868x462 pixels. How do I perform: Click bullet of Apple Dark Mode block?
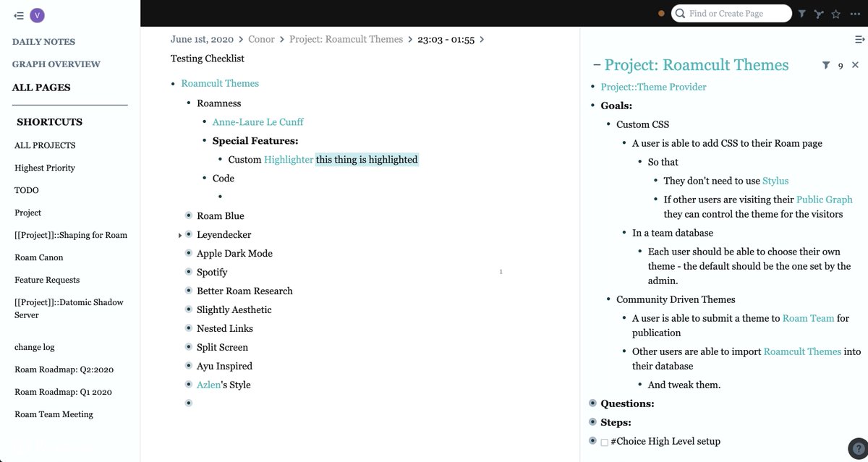[188, 254]
